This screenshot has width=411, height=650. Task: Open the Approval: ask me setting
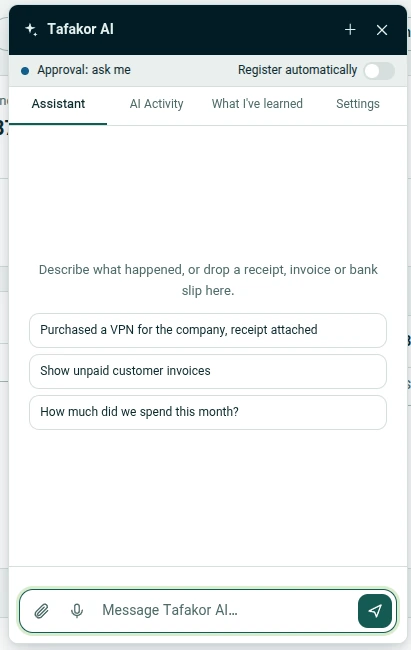84,70
